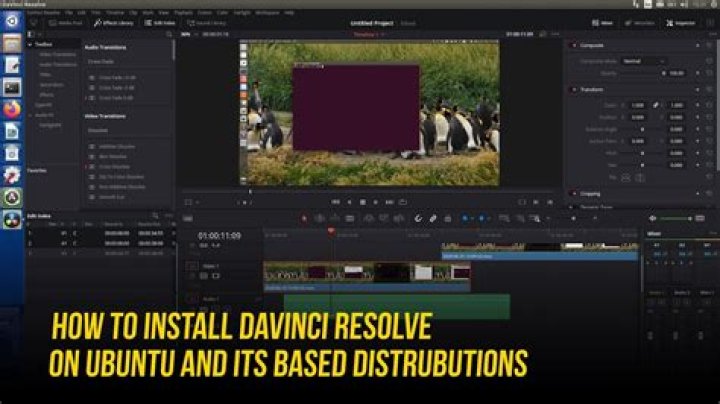Open Firefox from the Ubuntu dock
Image resolution: width=720 pixels, height=404 pixels.
[12, 109]
